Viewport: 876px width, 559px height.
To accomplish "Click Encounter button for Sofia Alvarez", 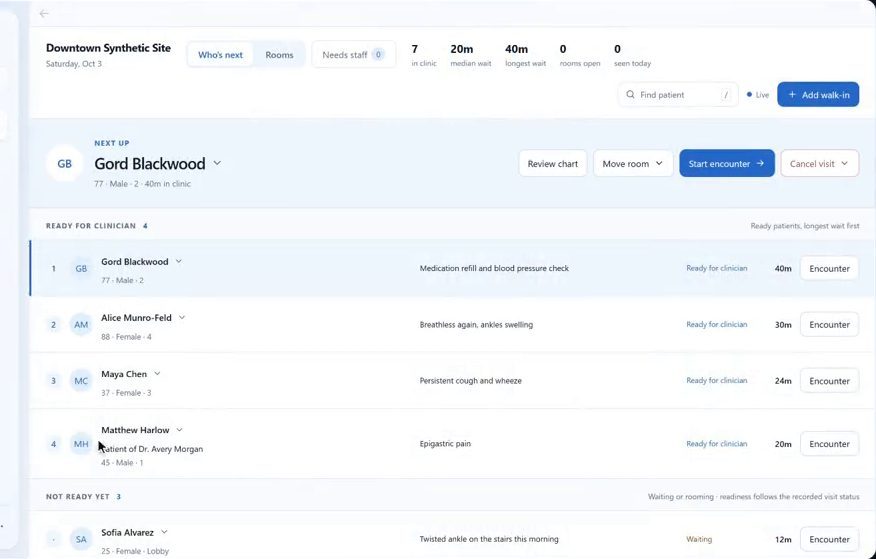I will [829, 539].
